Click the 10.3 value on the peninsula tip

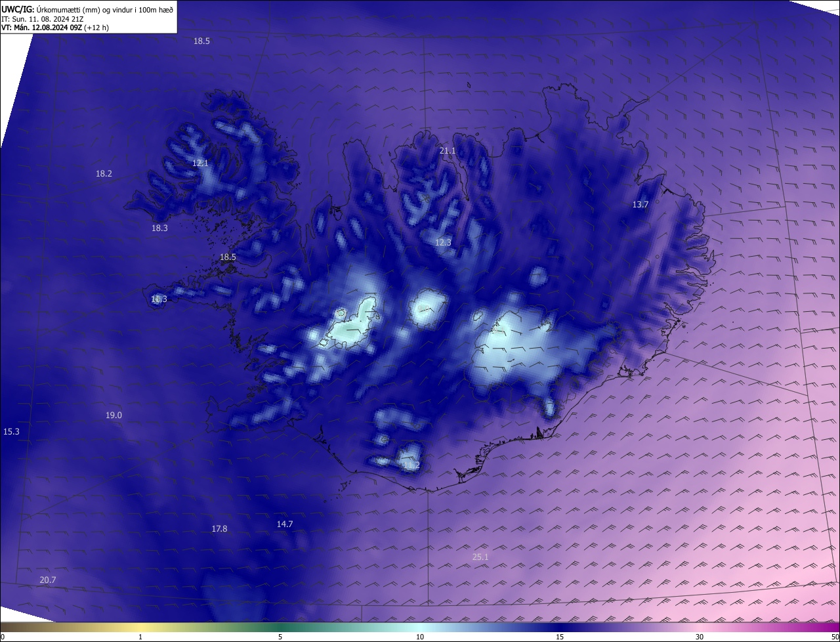coord(159,299)
